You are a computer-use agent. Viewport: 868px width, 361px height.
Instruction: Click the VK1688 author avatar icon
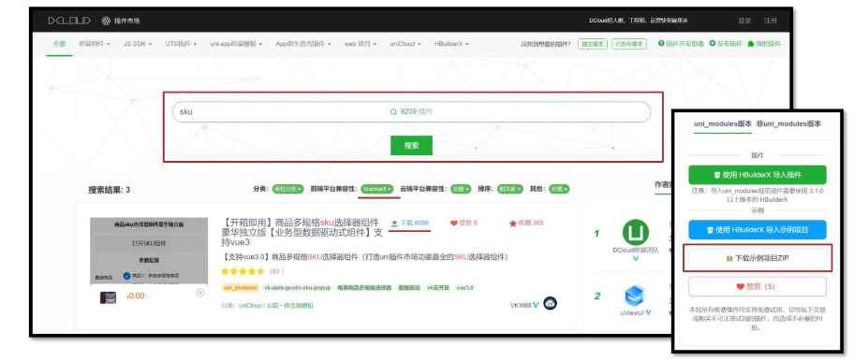(x=550, y=304)
